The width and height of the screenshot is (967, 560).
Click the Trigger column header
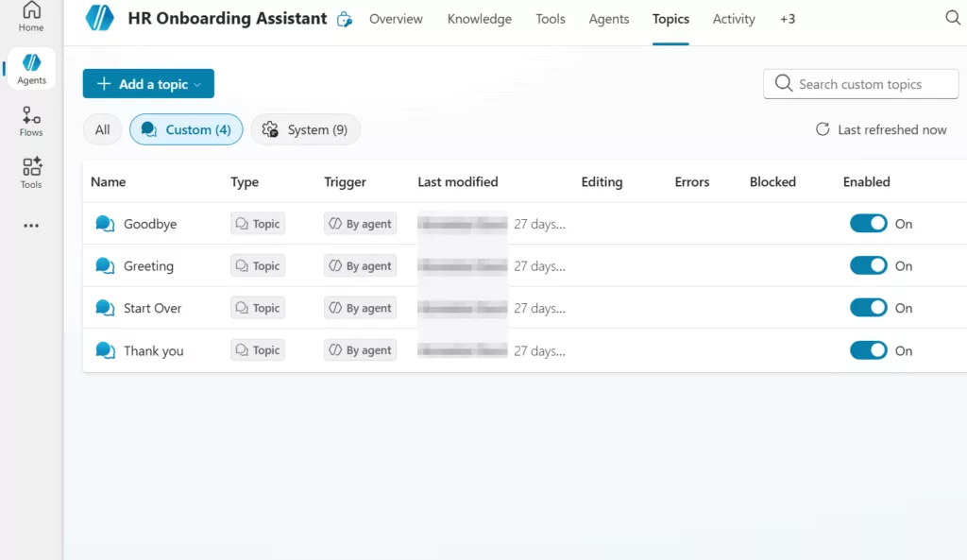[346, 182]
